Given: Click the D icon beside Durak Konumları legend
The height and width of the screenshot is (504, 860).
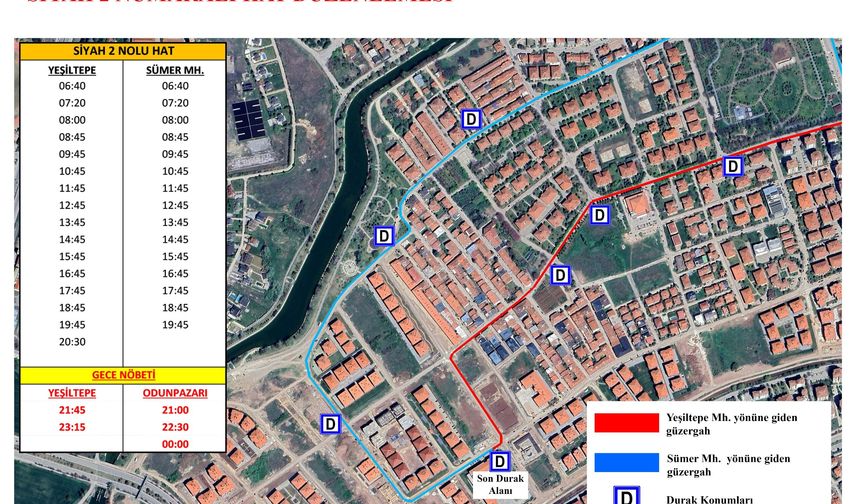Looking at the screenshot, I should click(x=626, y=497).
